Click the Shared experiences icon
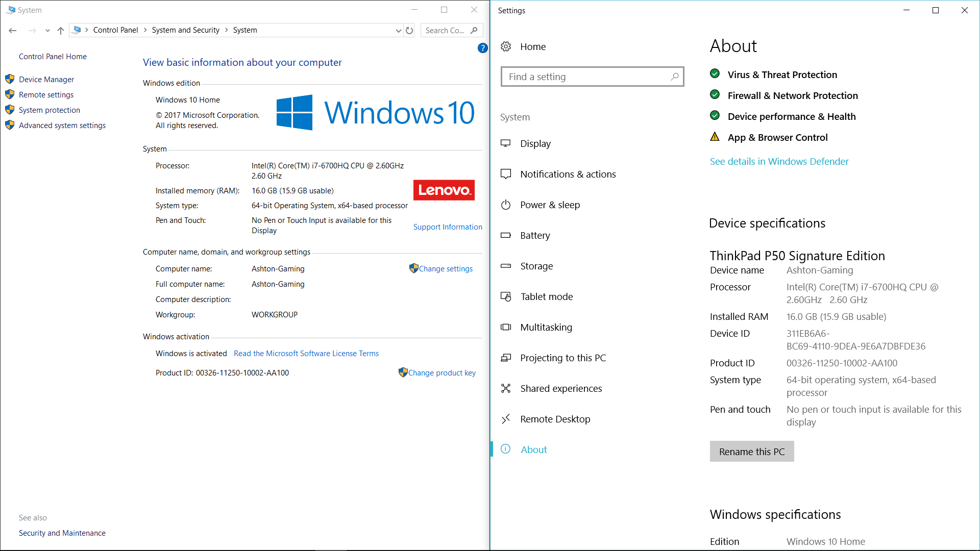 tap(506, 388)
